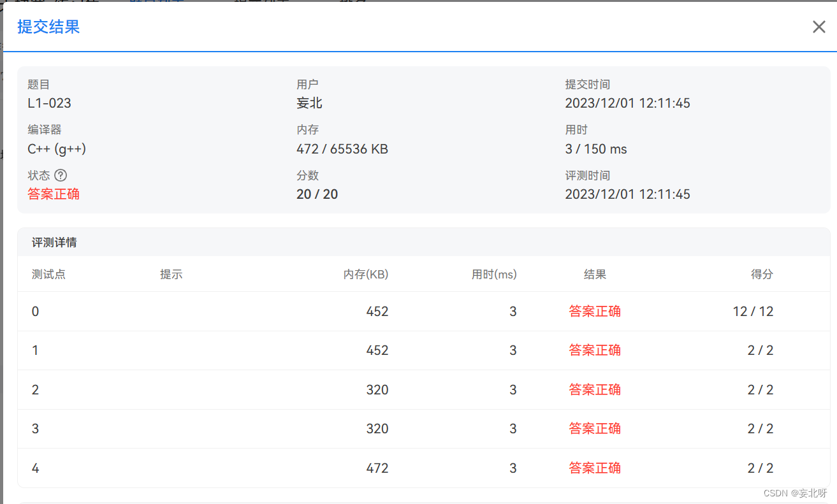Select the 得分 column header

762,275
